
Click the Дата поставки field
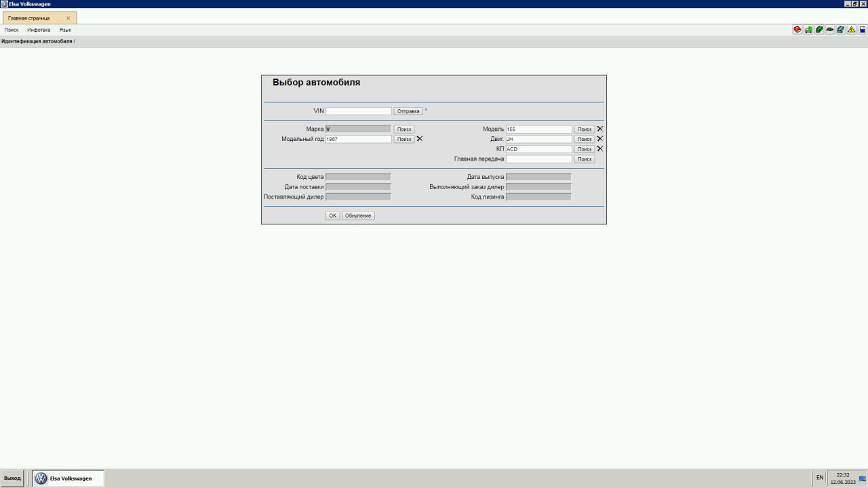[x=359, y=187]
